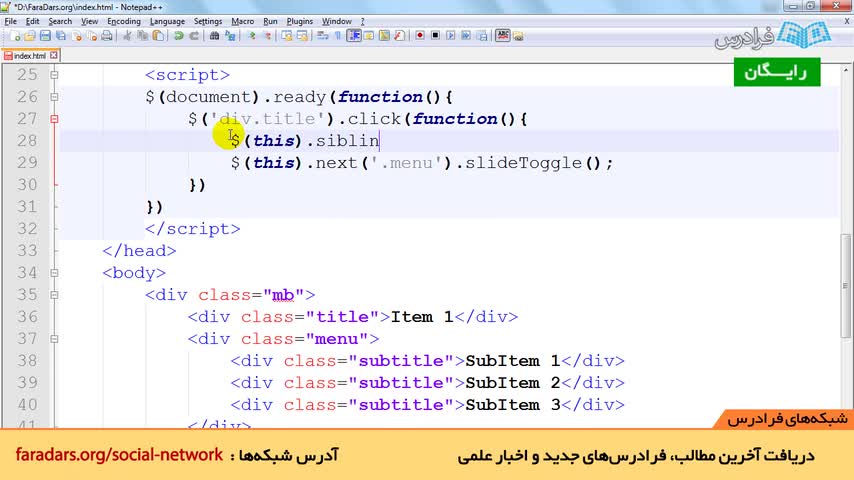The height and width of the screenshot is (480, 854).
Task: Collapse the div mb fold at line 35
Action: [x=54, y=295]
